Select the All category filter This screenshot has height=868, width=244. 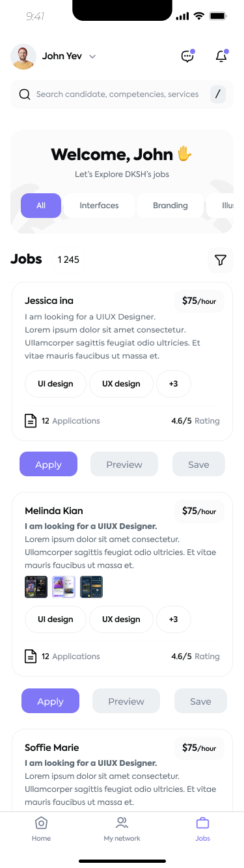tap(41, 206)
